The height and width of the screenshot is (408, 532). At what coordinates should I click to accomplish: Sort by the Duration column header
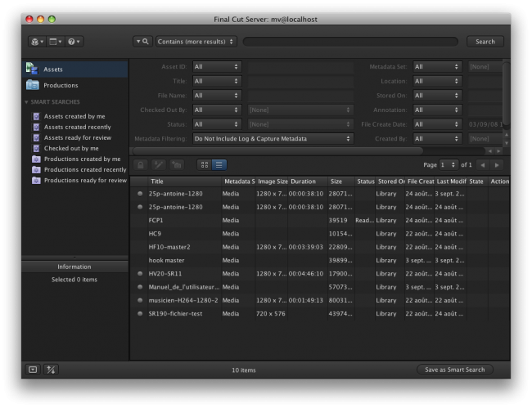pos(308,182)
